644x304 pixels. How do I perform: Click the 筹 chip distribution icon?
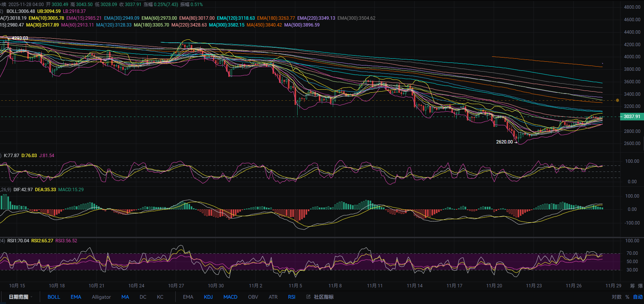(x=632, y=286)
